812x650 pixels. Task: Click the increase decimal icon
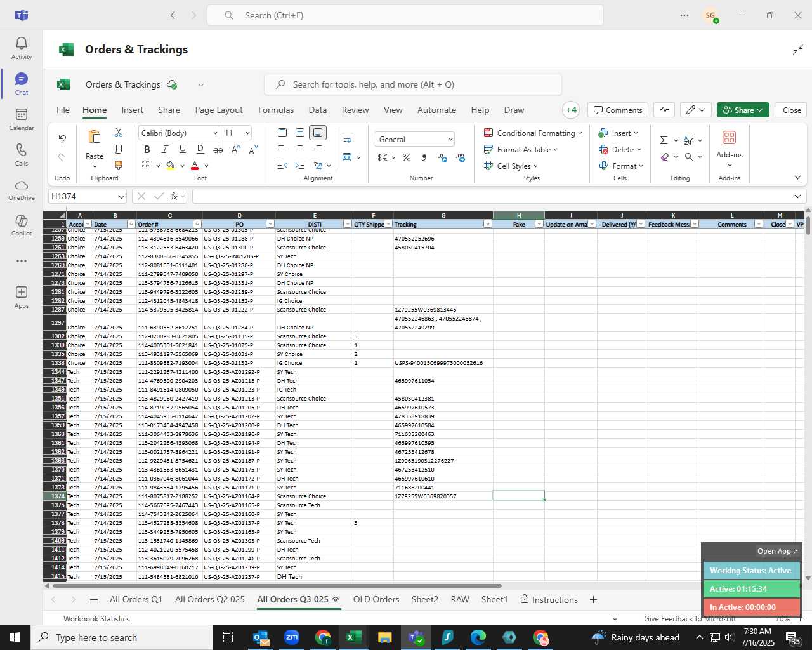point(461,157)
